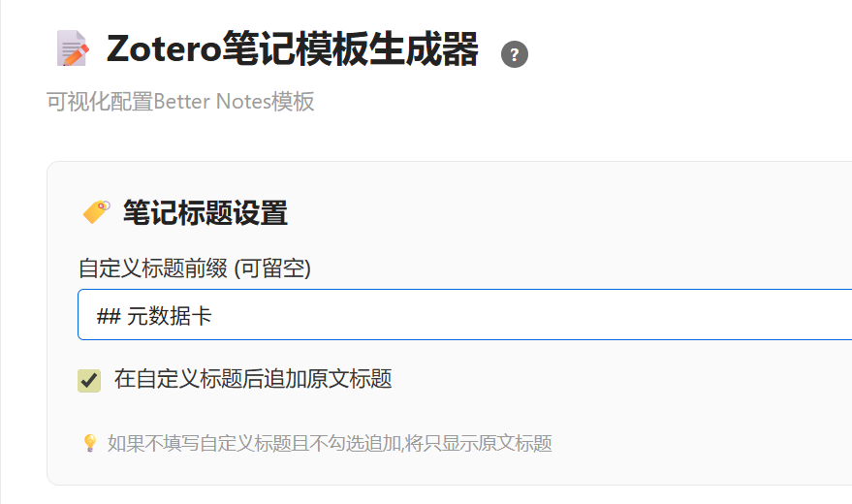This screenshot has height=504, width=852.
Task: Click the 在自定义标题后追加原文标题 label text
Action: click(253, 379)
